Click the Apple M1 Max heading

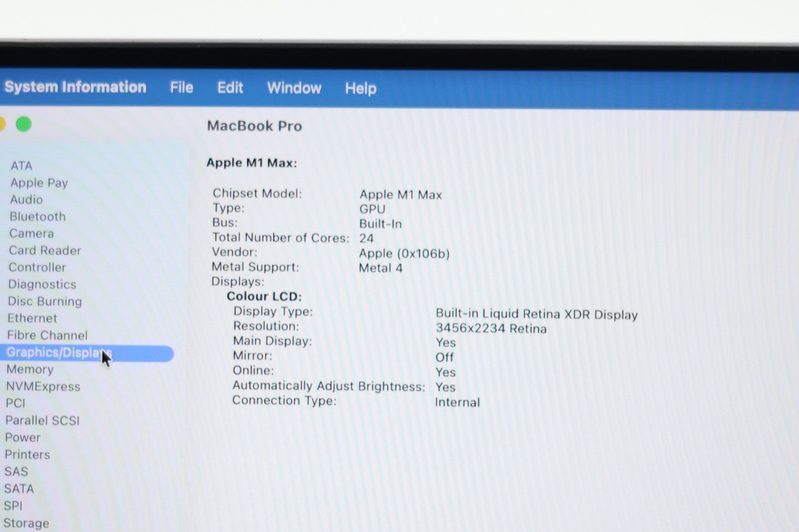[x=252, y=163]
